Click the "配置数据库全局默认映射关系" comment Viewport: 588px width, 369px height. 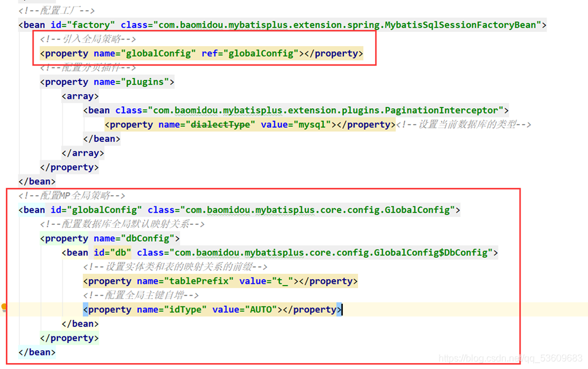(122, 224)
